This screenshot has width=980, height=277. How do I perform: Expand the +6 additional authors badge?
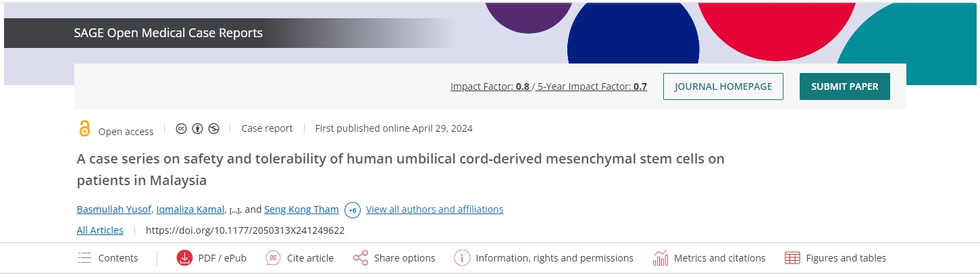tap(352, 210)
